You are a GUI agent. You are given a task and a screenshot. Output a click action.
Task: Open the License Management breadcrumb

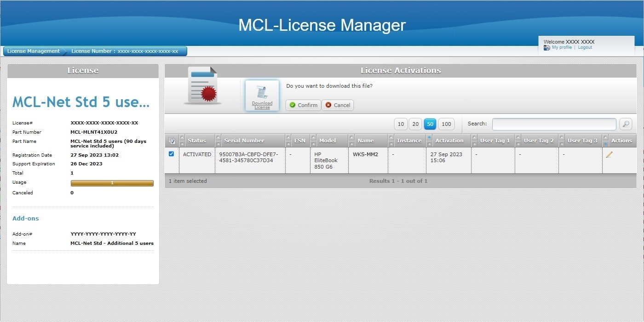pyautogui.click(x=34, y=51)
